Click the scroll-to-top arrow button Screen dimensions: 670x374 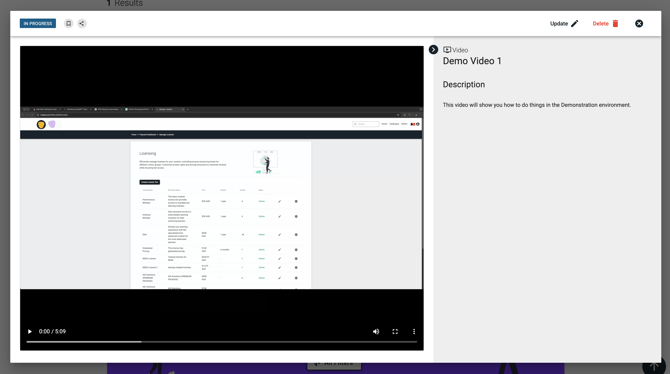(654, 366)
